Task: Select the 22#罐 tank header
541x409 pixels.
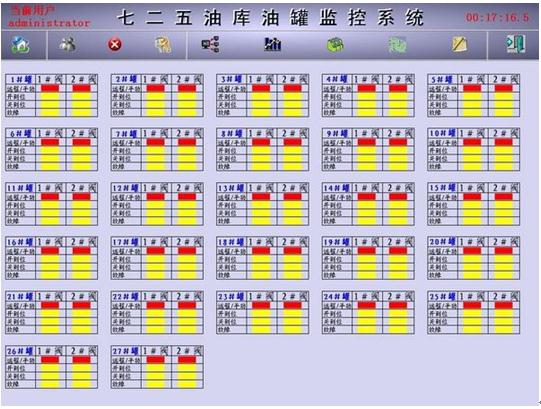Action: tap(126, 296)
